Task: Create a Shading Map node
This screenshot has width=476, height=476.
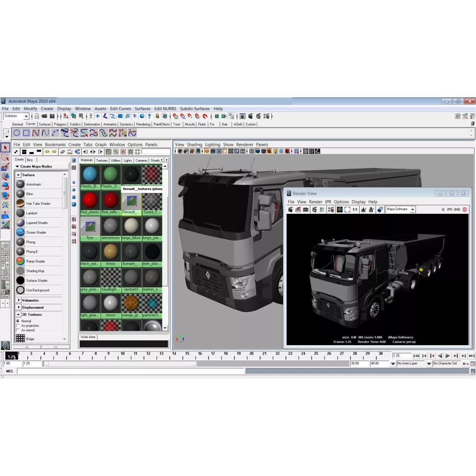Action: 39,271
